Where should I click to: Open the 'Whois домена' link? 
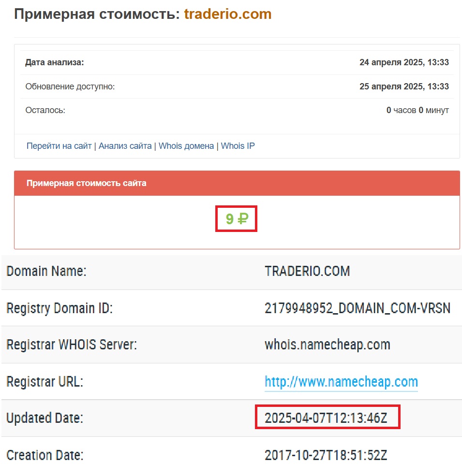(x=186, y=146)
